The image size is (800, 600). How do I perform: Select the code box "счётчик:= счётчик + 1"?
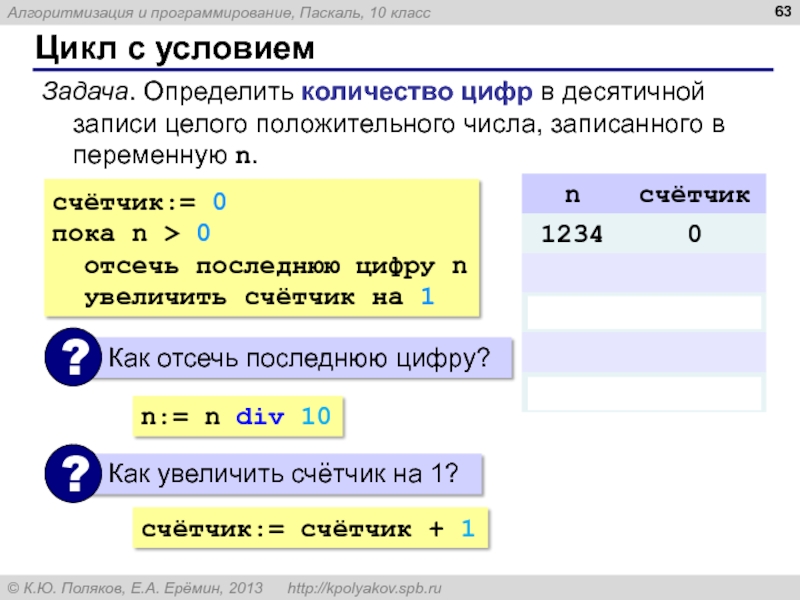pyautogui.click(x=308, y=527)
